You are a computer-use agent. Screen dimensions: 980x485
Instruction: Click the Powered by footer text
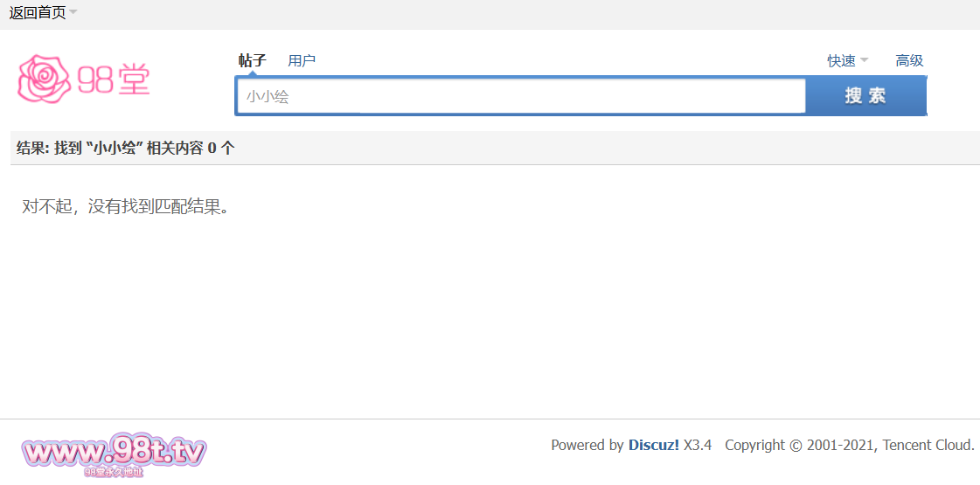pyautogui.click(x=587, y=445)
